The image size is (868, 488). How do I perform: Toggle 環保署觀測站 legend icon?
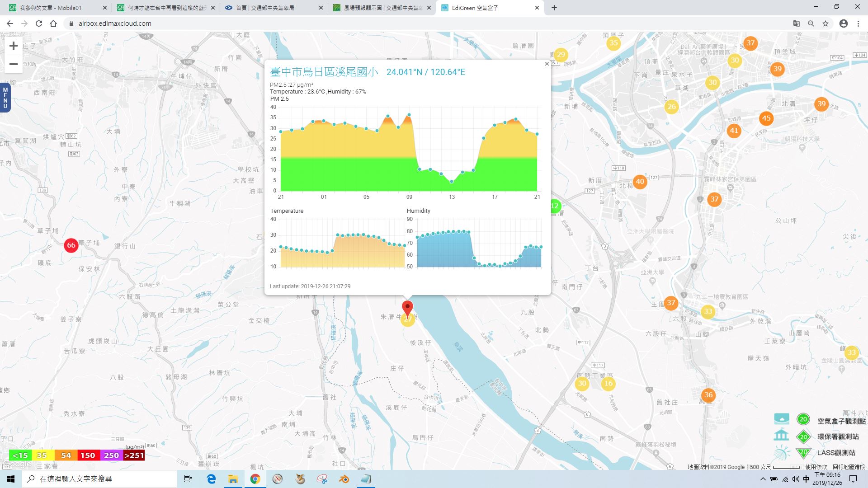point(803,437)
